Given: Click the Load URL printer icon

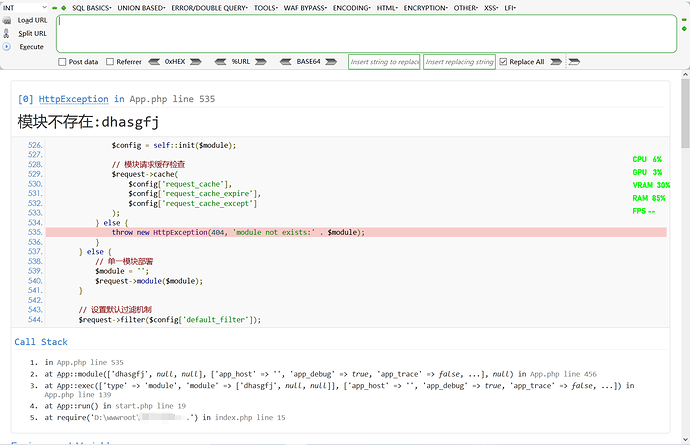Looking at the screenshot, I should point(7,20).
